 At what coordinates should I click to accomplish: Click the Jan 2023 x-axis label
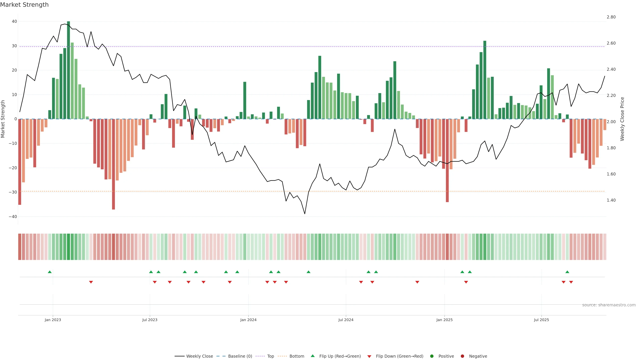53,320
